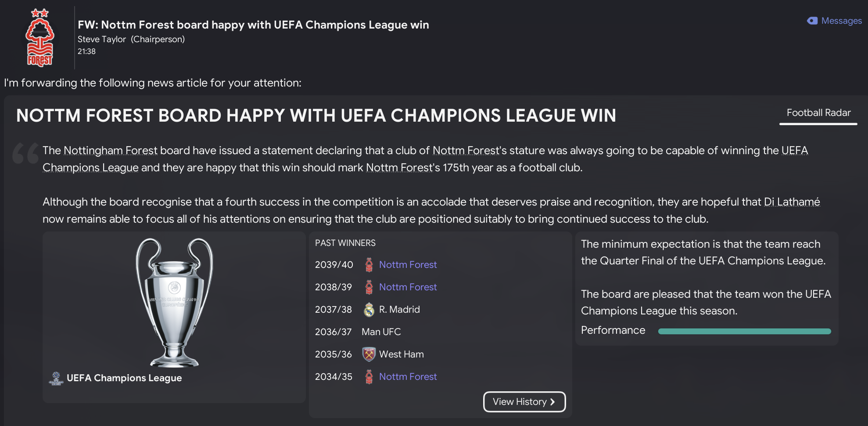The image size is (868, 426).
Task: Click the Nottm Forest badge beside 2038/39
Action: [369, 287]
